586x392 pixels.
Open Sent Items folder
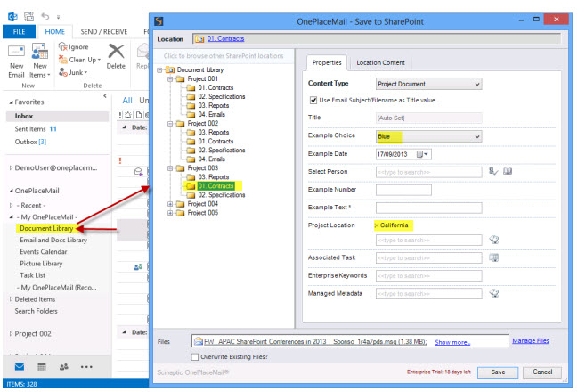(x=30, y=129)
